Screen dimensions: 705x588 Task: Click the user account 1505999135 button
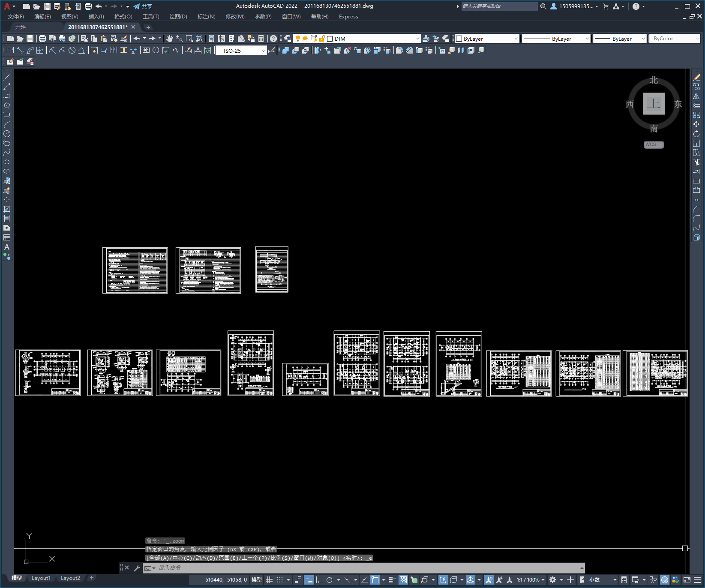(x=574, y=6)
